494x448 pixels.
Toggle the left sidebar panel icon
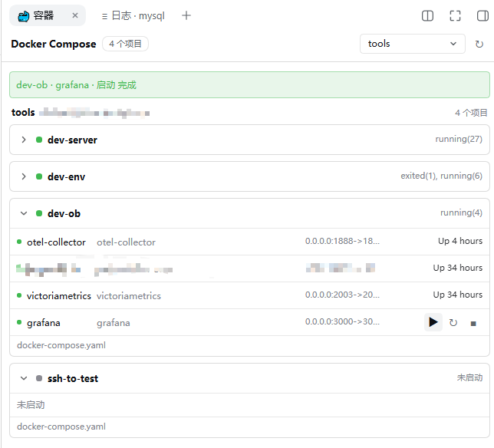pyautogui.click(x=427, y=15)
